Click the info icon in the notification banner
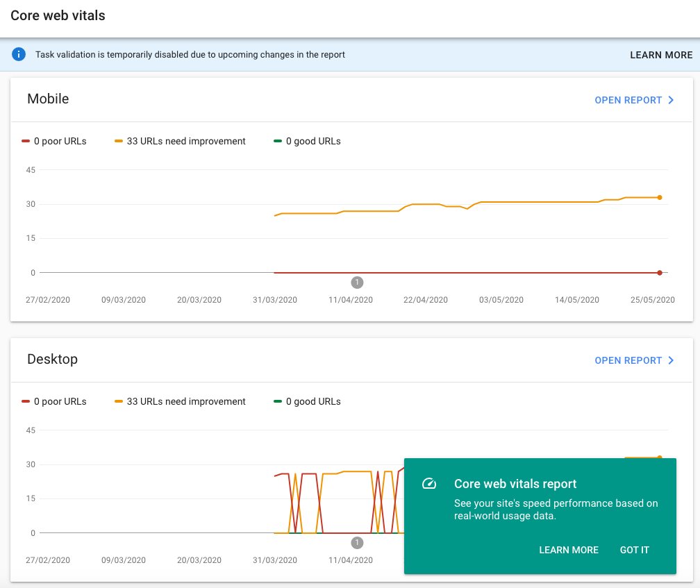Image resolution: width=700 pixels, height=588 pixels. coord(19,54)
